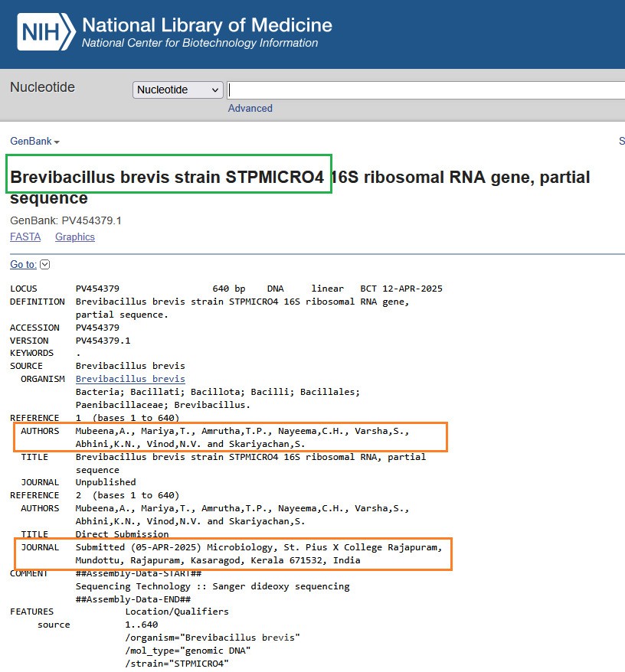
Task: Click the Go to: link
Action: point(23,264)
